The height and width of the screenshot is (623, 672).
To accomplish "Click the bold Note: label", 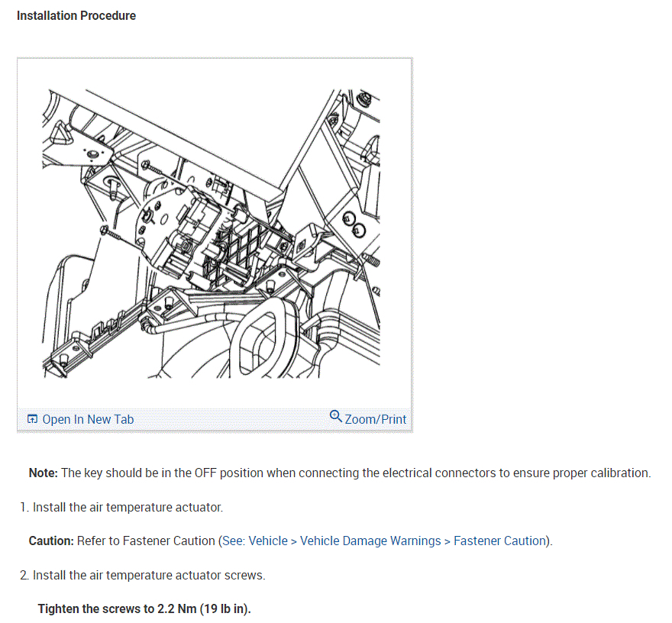I will point(44,473).
